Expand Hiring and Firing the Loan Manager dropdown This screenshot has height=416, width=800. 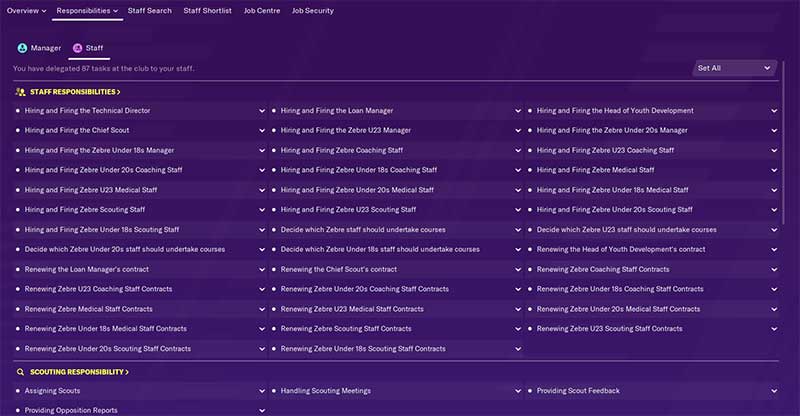tap(518, 111)
